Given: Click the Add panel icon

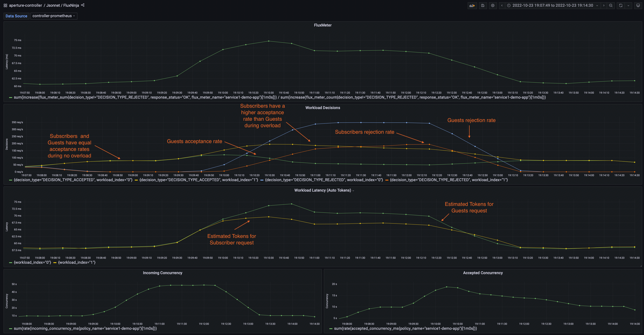Looking at the screenshot, I should point(472,5).
